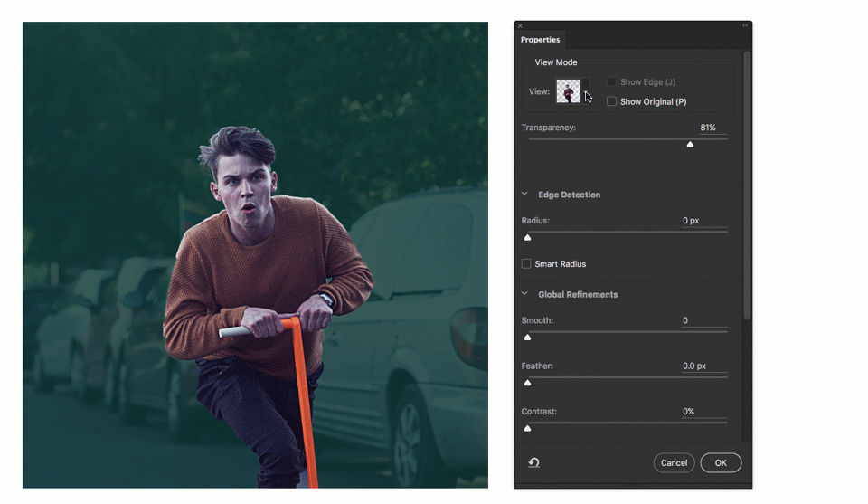Click the Properties panel vertical scrollbar
This screenshot has width=868, height=504.
(747, 185)
